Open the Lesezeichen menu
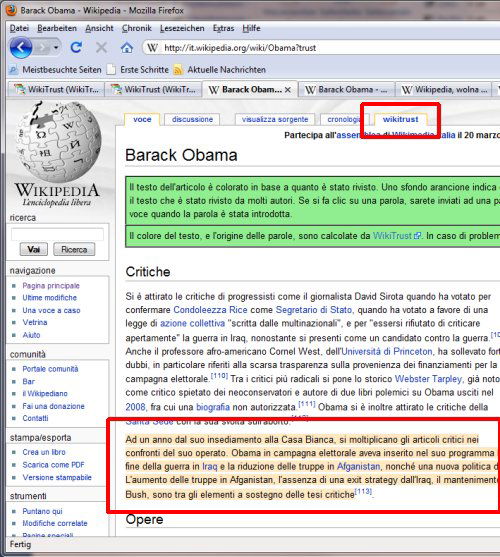The width and height of the screenshot is (500, 557). point(182,28)
